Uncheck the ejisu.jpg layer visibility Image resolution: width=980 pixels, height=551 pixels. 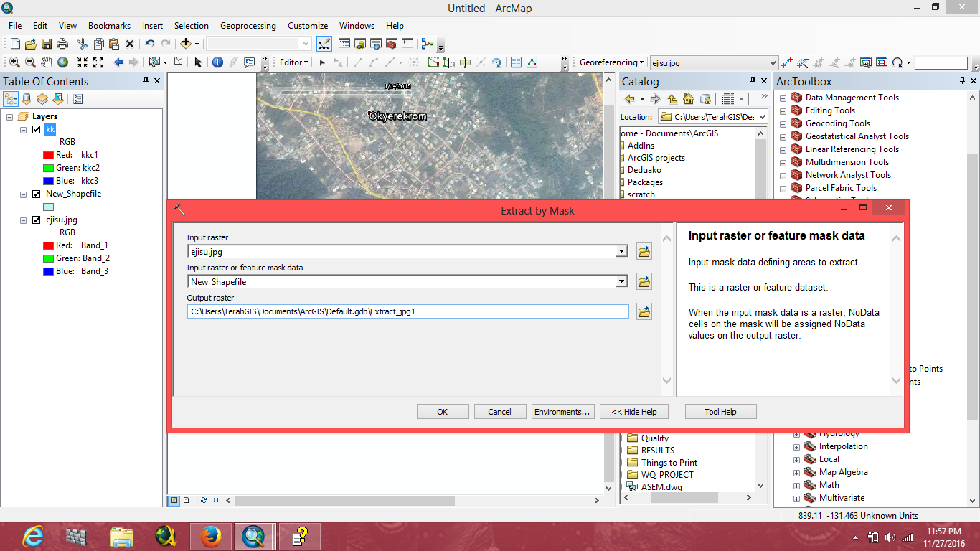37,220
